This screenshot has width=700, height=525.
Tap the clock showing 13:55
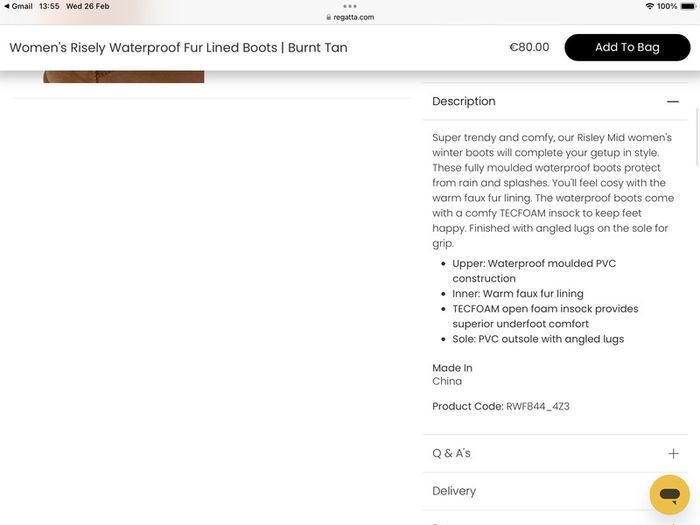[49, 6]
